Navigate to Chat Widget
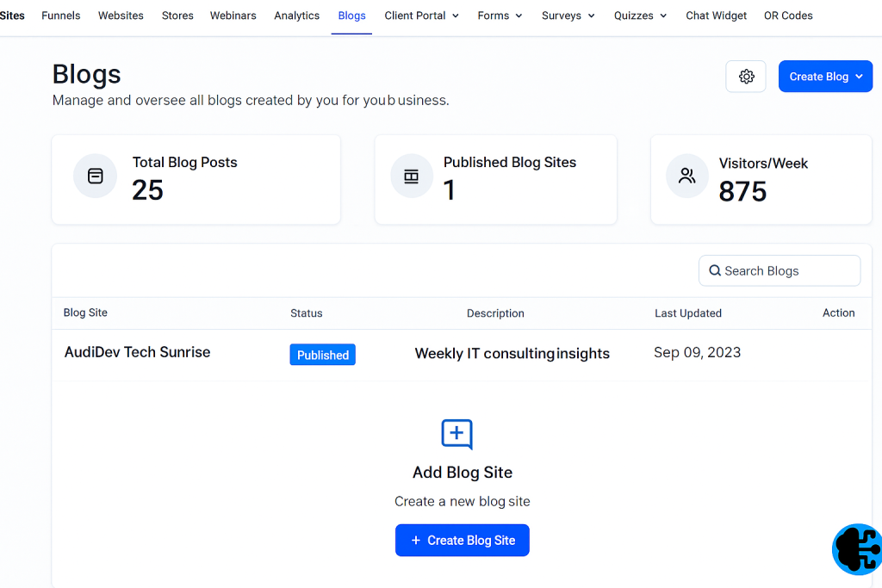 (x=716, y=15)
